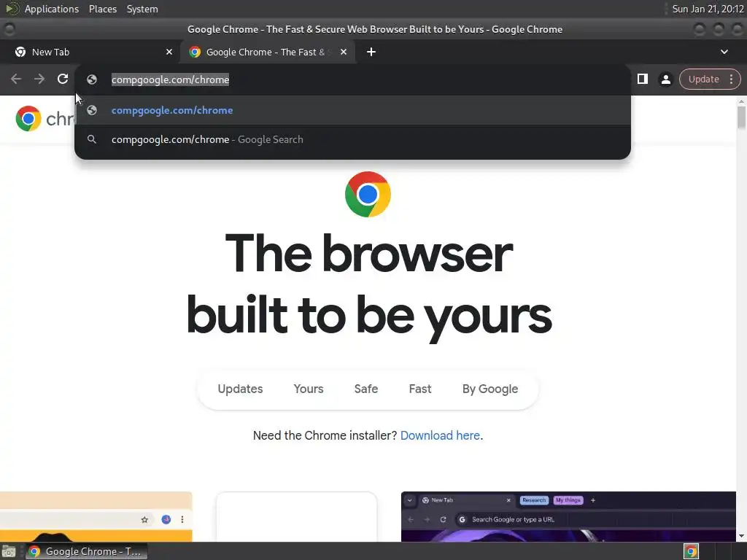
Task: Go to the Yours section
Action: point(309,389)
